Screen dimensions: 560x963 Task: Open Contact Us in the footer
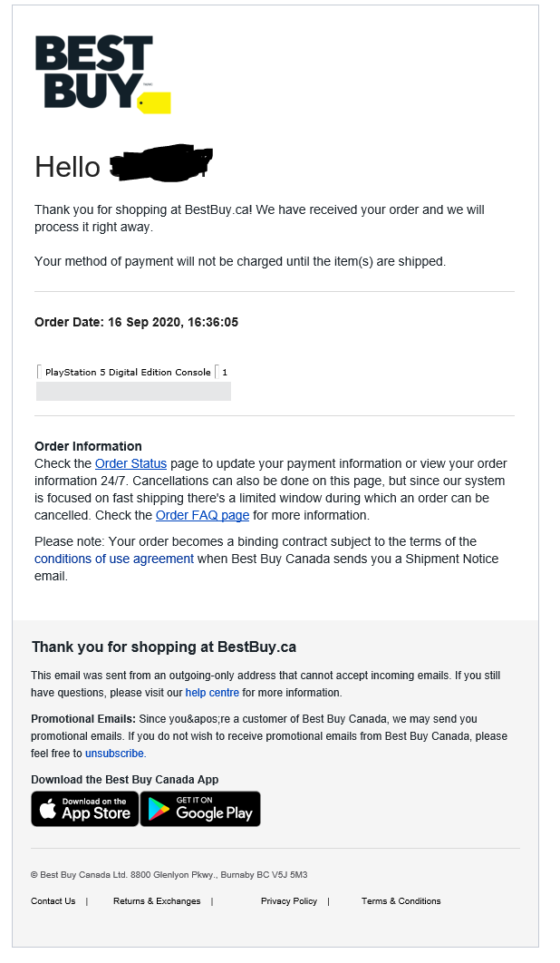pyautogui.click(x=53, y=901)
